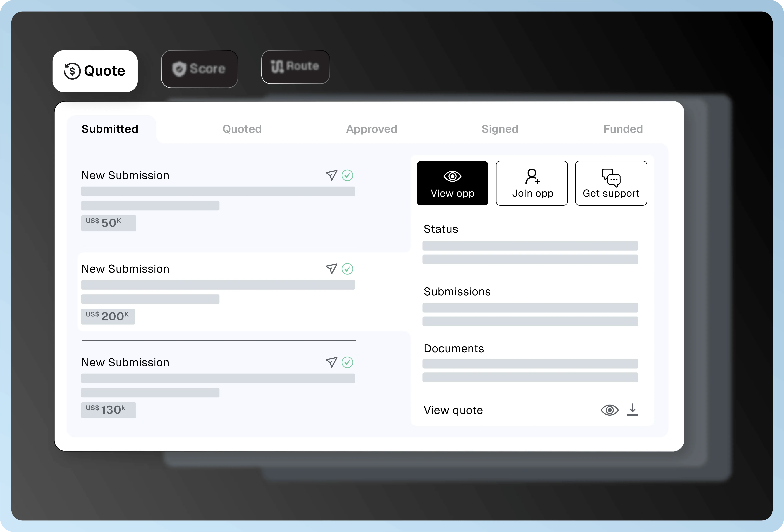This screenshot has width=784, height=532.
Task: Download the quote via download icon
Action: [632, 410]
